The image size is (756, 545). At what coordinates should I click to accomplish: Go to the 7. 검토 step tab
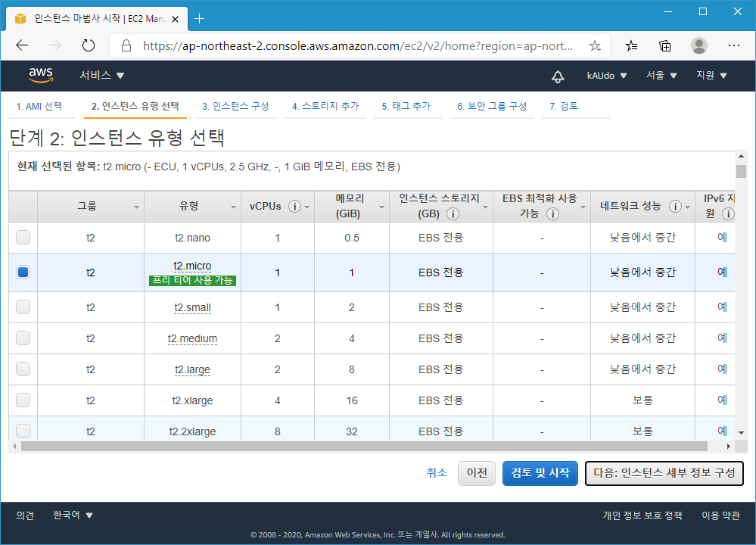click(564, 106)
